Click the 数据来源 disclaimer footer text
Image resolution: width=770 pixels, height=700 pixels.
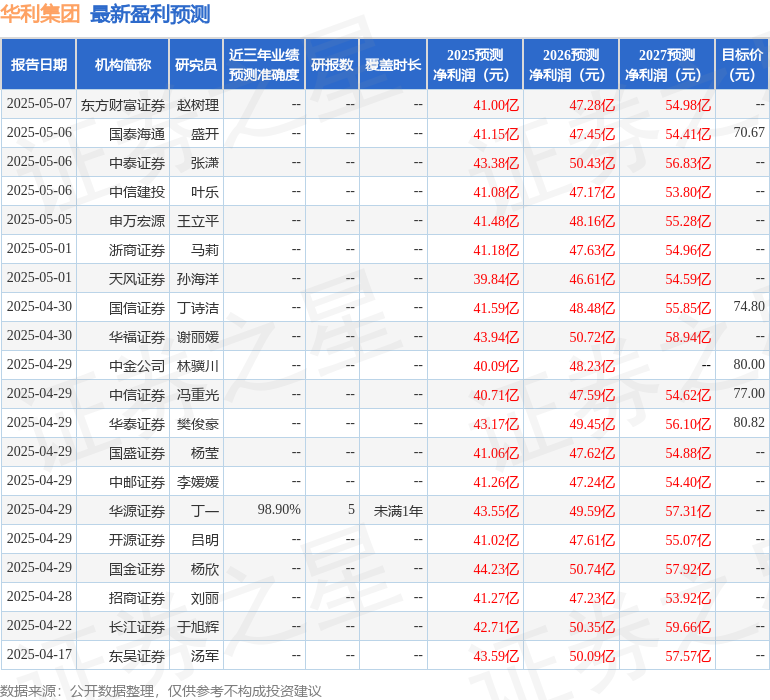coord(161,691)
